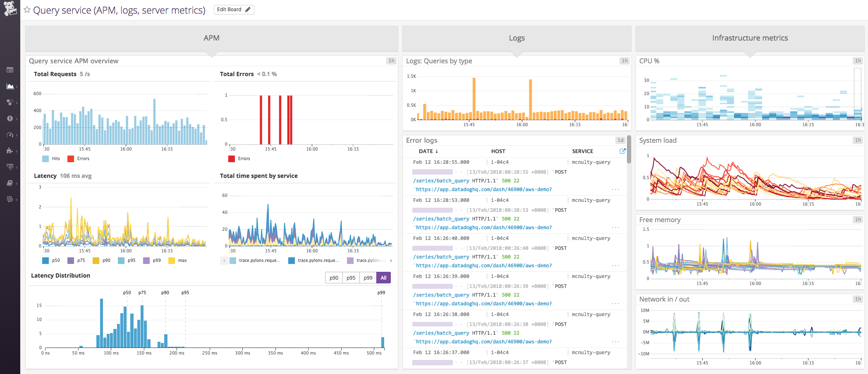Open the Dashboards list icon in sidebar

tap(10, 70)
